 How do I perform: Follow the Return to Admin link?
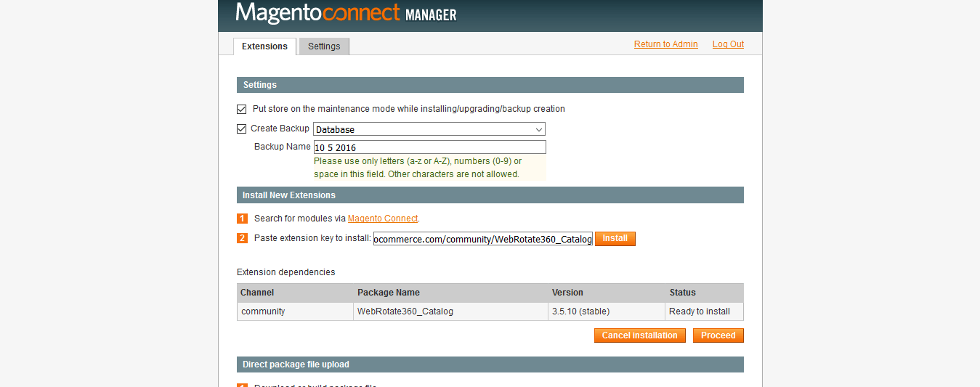point(665,44)
